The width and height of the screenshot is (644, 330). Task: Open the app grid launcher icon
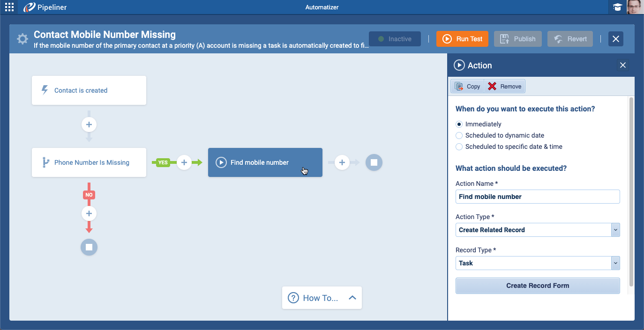coord(9,7)
